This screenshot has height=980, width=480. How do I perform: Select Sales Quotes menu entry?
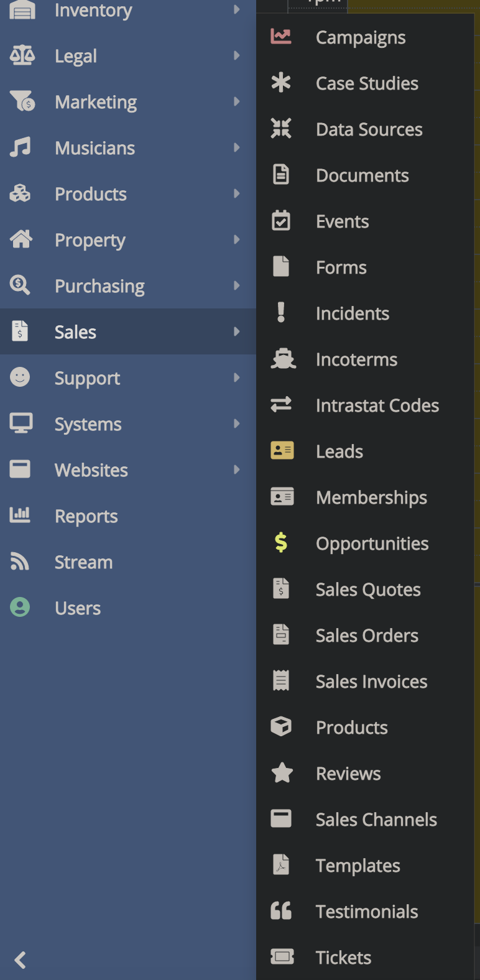(368, 589)
